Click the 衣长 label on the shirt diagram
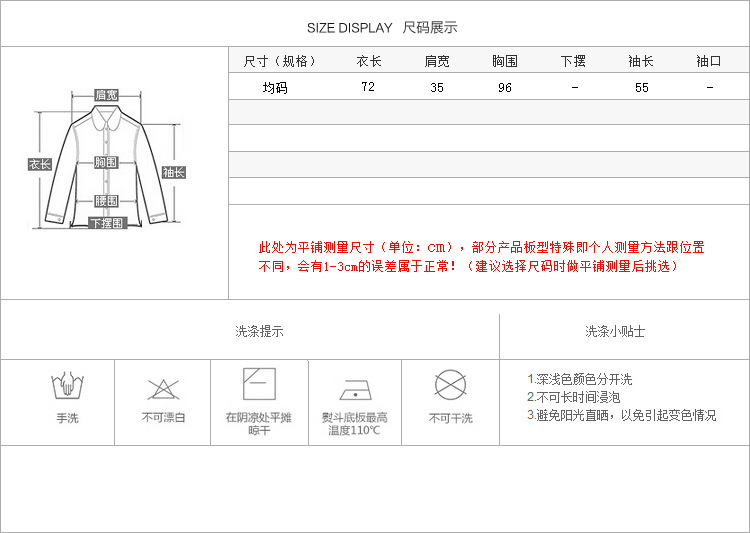750x533 pixels. [40, 164]
